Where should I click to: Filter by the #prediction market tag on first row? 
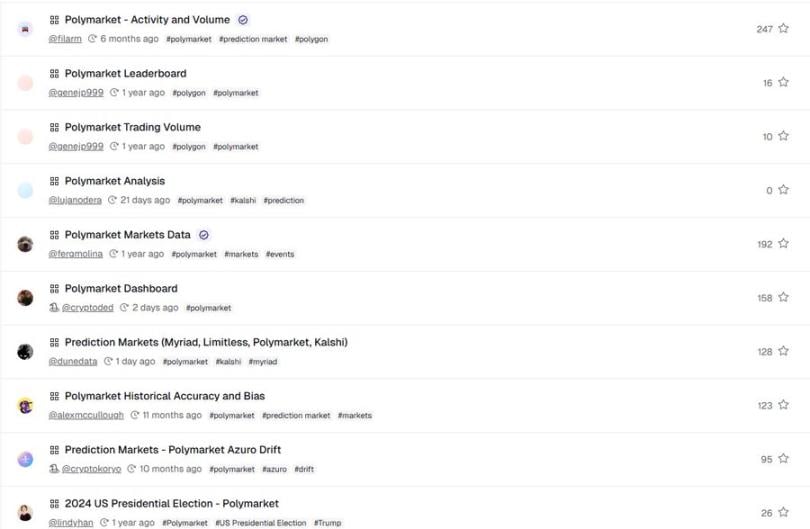tap(253, 40)
